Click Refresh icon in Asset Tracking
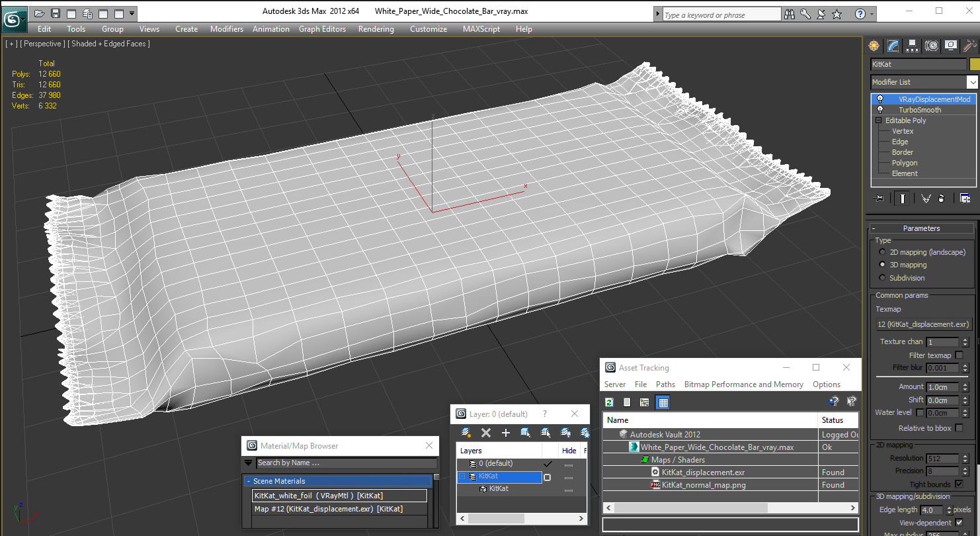Image resolution: width=980 pixels, height=536 pixels. click(x=609, y=402)
